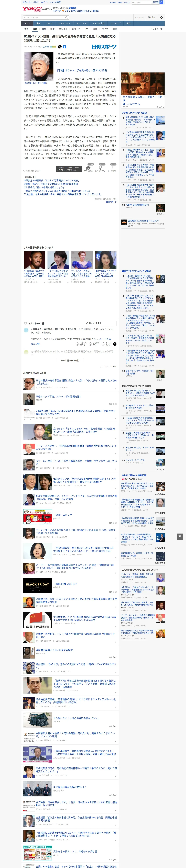Open the エンタメ category
This screenshot has height=868, width=186.
(63, 29)
